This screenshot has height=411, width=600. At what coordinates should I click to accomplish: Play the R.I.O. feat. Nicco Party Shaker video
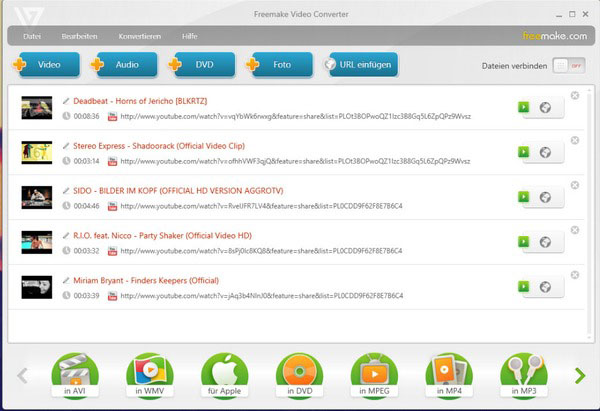click(523, 241)
